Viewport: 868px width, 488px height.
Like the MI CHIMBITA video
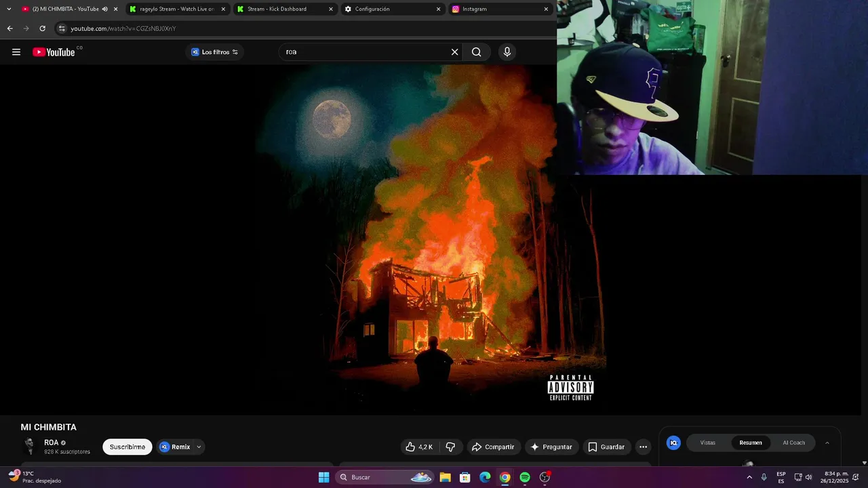click(419, 447)
